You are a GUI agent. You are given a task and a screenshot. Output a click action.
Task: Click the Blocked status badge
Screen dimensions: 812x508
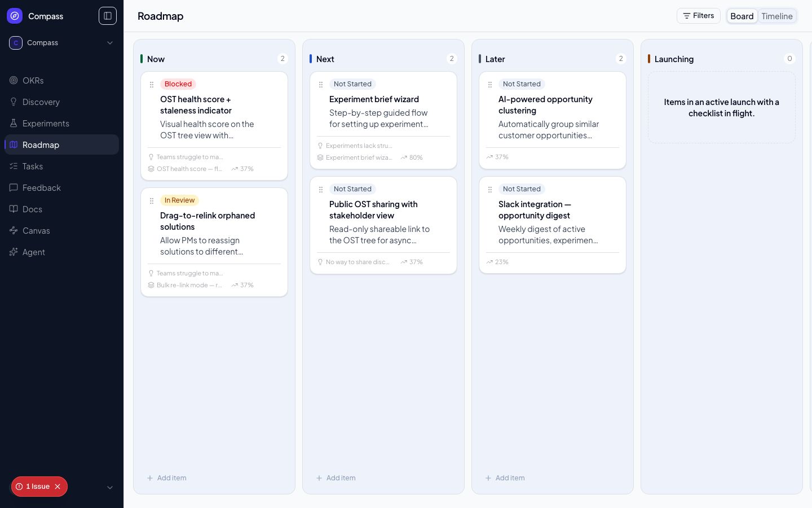[178, 84]
